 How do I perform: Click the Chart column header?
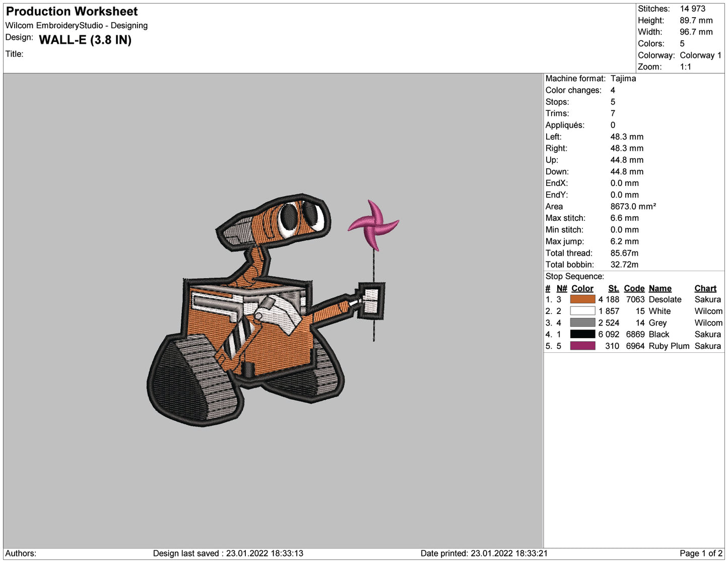coord(705,288)
